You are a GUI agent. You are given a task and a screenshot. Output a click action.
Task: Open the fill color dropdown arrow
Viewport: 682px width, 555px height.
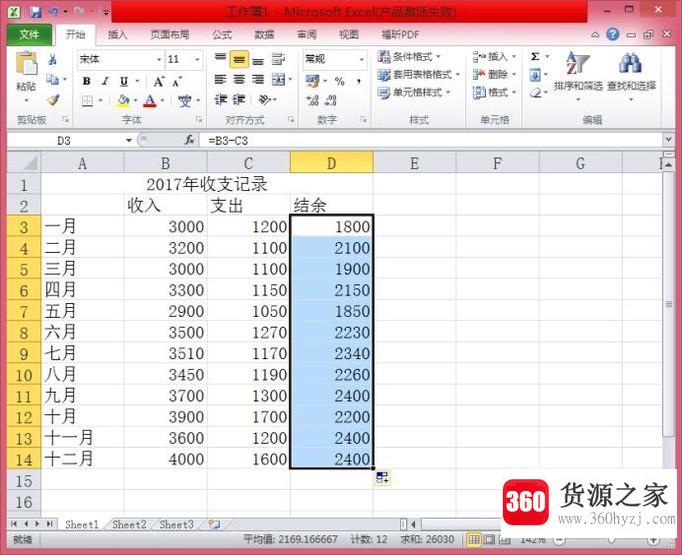coord(135,101)
